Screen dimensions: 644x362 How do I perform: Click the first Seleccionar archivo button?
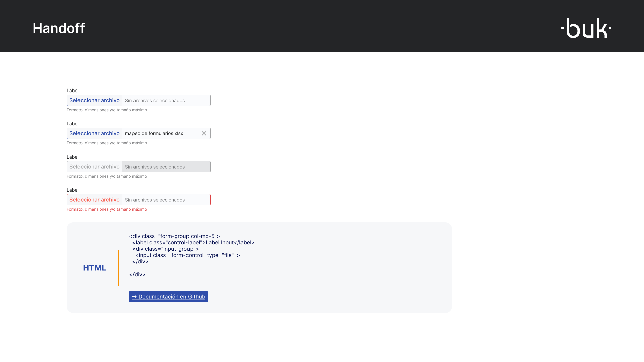pyautogui.click(x=94, y=100)
